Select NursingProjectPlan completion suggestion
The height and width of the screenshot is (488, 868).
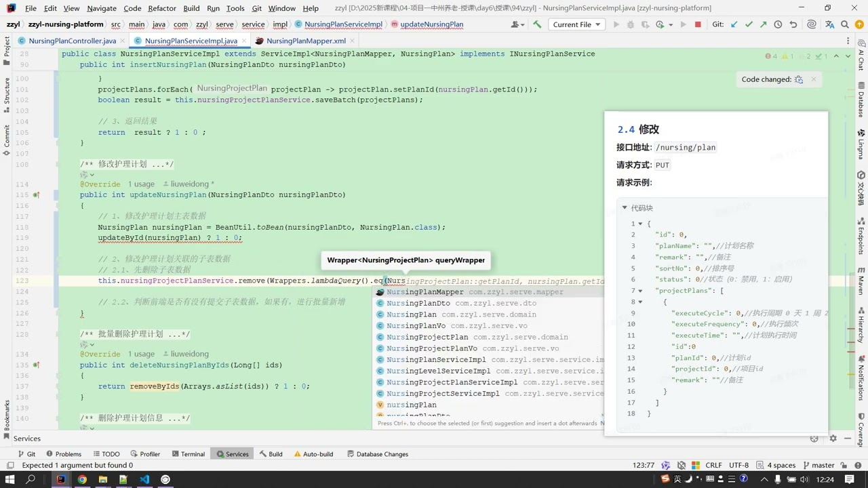pos(487,337)
